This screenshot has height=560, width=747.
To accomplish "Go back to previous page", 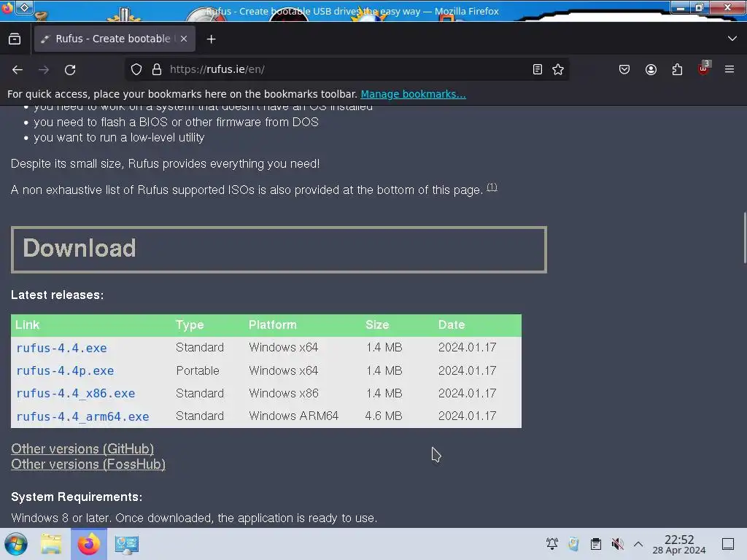I will (x=18, y=70).
